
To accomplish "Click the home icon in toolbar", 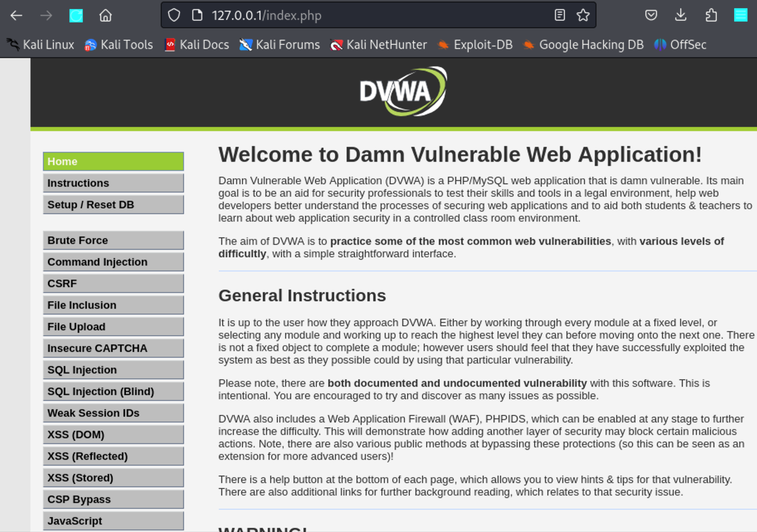I will [x=105, y=15].
